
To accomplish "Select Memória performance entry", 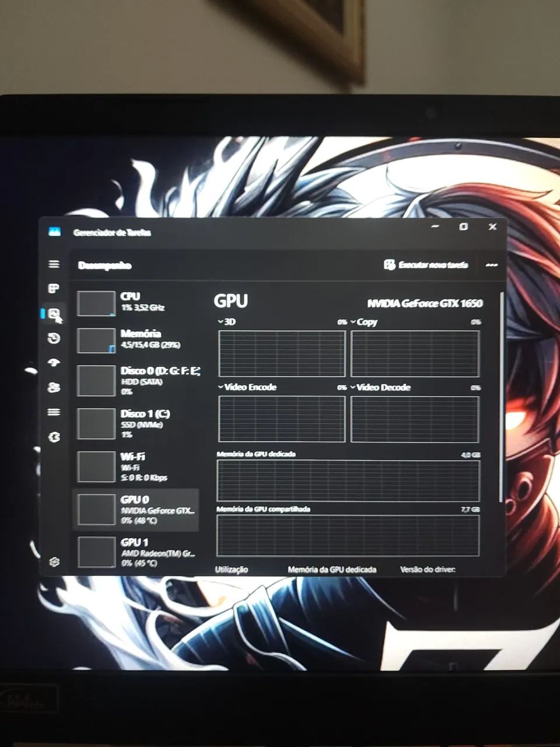I will click(x=136, y=340).
